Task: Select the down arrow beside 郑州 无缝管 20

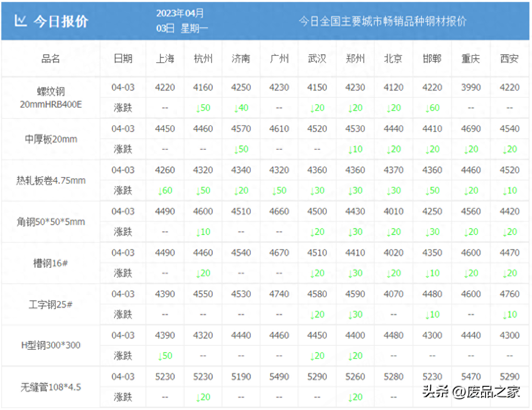Action: tap(355, 397)
